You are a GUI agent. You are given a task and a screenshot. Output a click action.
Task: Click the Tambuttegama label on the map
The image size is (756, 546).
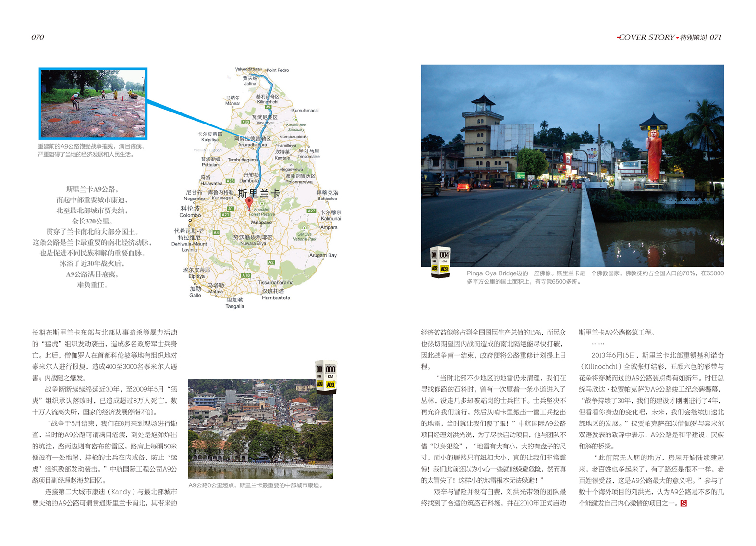pyautogui.click(x=242, y=160)
